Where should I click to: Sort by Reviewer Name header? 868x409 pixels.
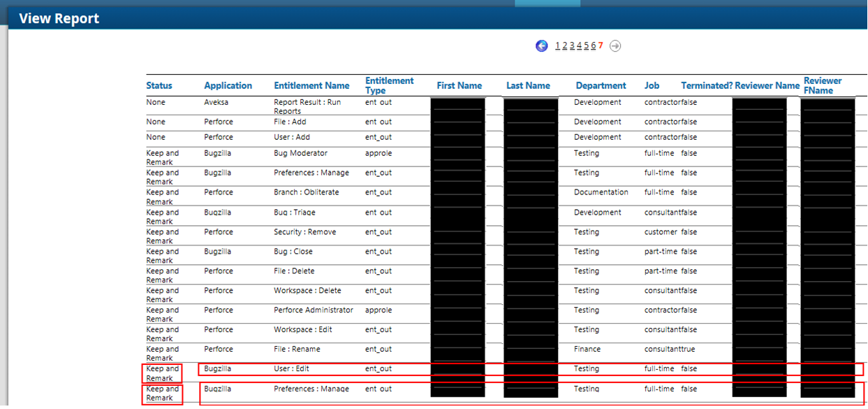pos(767,86)
